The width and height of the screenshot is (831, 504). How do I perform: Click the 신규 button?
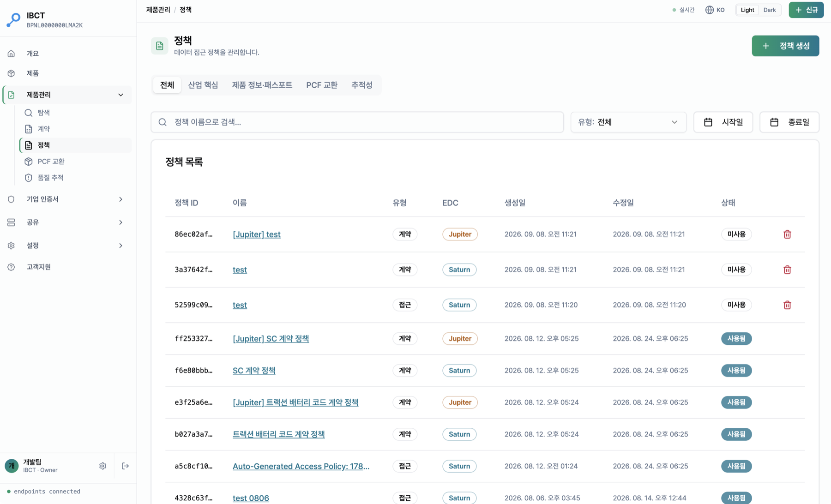click(806, 10)
